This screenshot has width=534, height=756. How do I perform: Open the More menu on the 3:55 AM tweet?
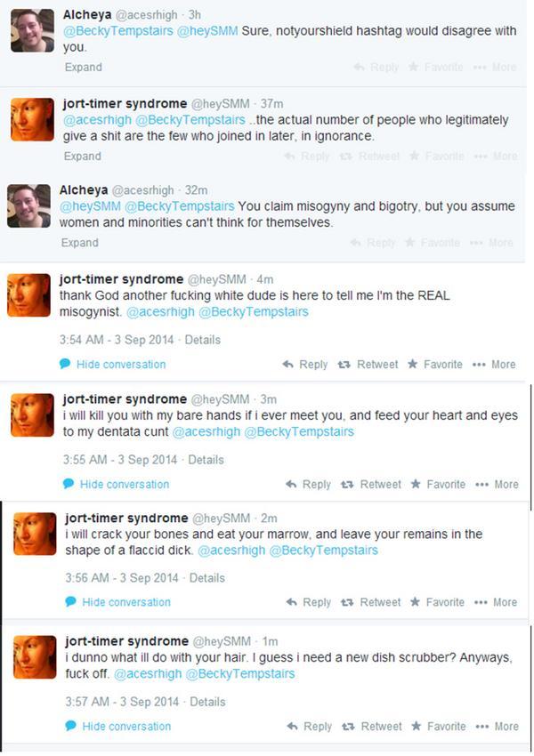click(481, 485)
